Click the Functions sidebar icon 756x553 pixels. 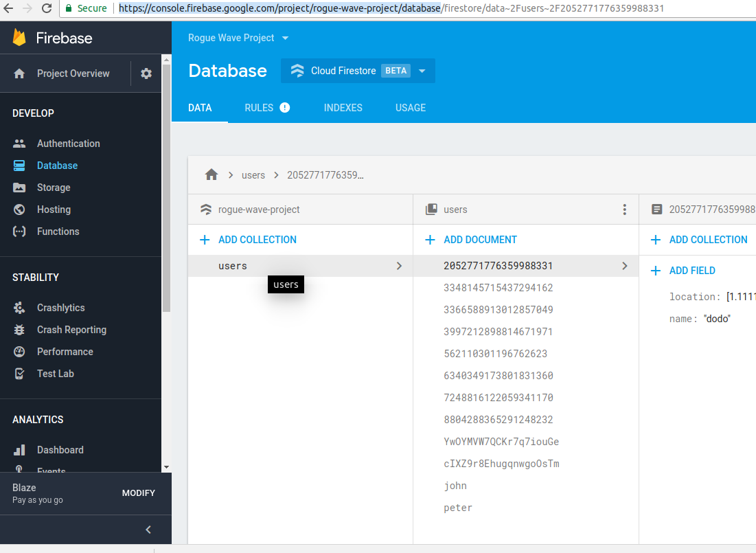19,232
